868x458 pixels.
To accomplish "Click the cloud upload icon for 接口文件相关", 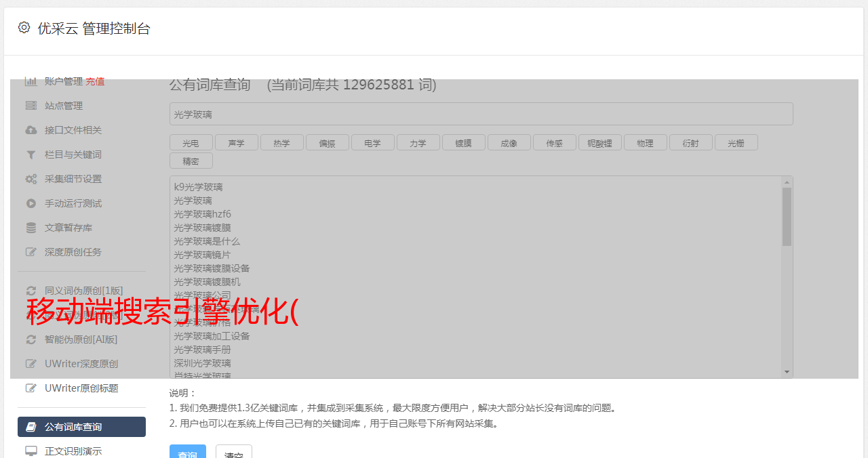I will pos(31,130).
